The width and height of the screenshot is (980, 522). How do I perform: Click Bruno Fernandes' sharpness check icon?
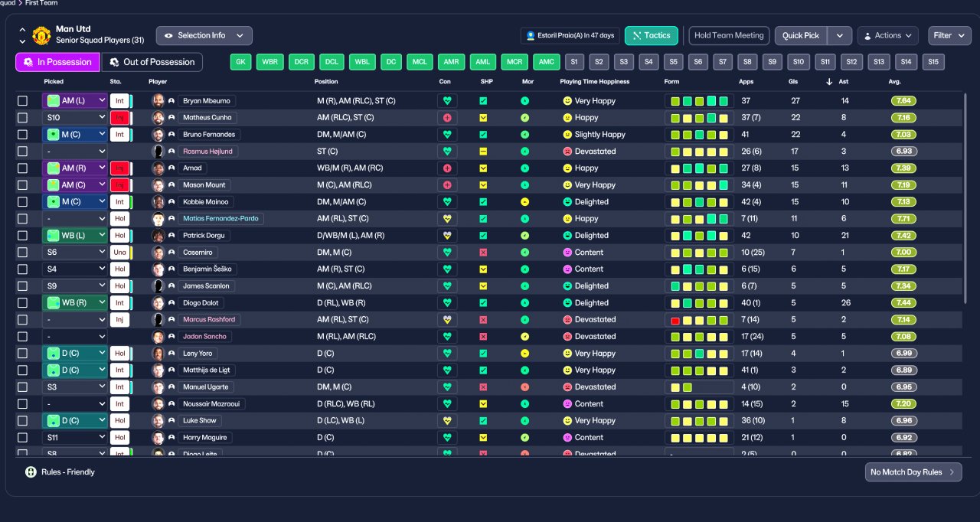(483, 135)
